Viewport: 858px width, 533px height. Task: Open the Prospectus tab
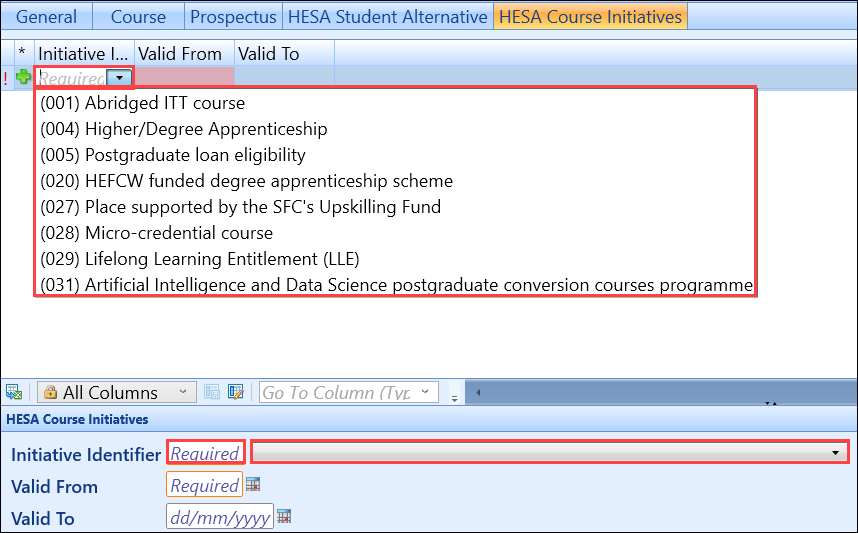pyautogui.click(x=233, y=17)
